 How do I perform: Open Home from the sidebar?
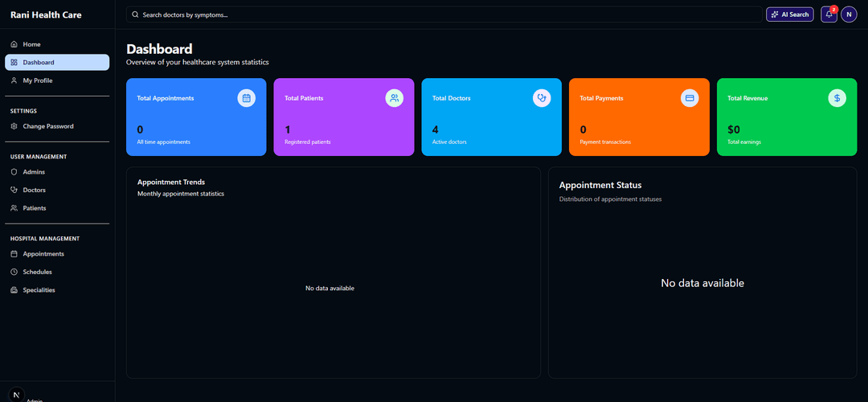coord(31,44)
